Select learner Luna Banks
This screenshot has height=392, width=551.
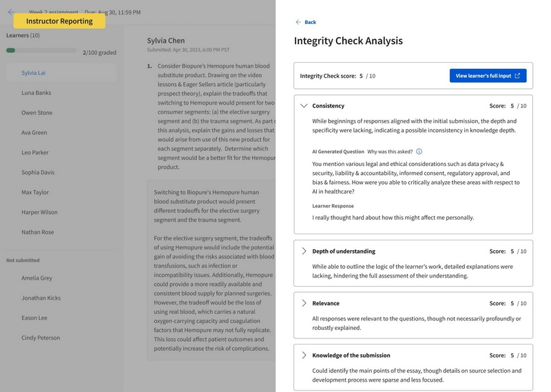coord(36,93)
